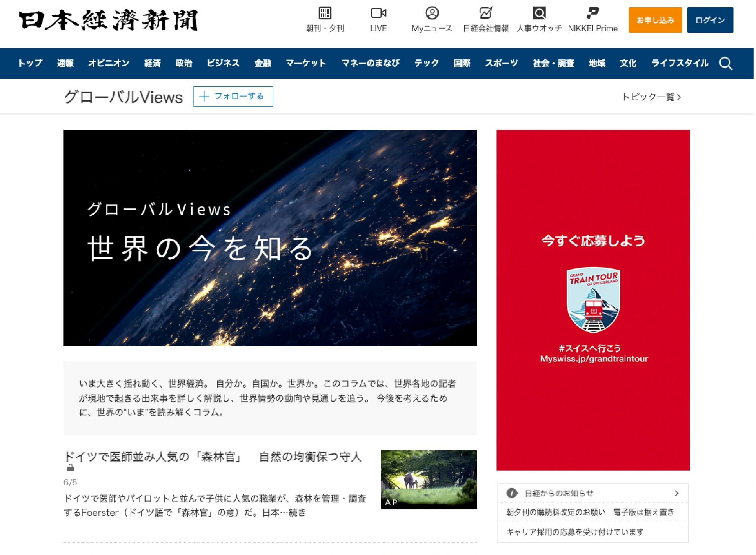756x555 pixels.
Task: Click the Grand Train Tour badge logo
Action: (x=593, y=300)
